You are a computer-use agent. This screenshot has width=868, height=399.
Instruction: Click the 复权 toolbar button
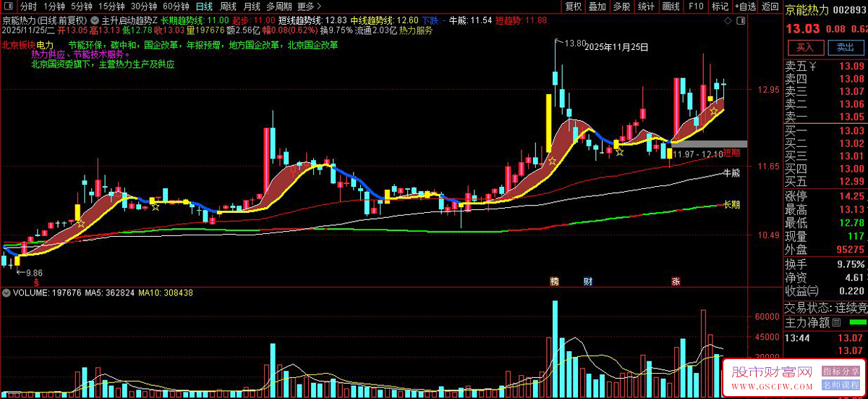tap(574, 7)
